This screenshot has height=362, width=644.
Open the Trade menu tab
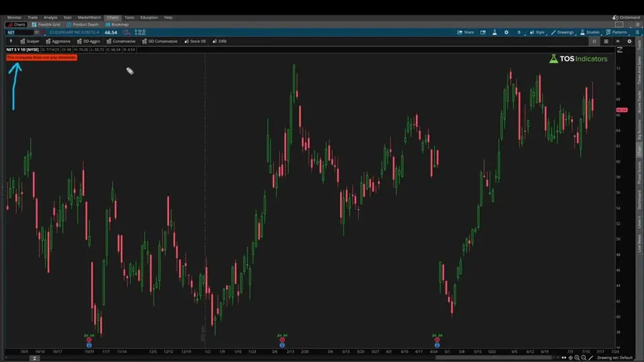[32, 17]
